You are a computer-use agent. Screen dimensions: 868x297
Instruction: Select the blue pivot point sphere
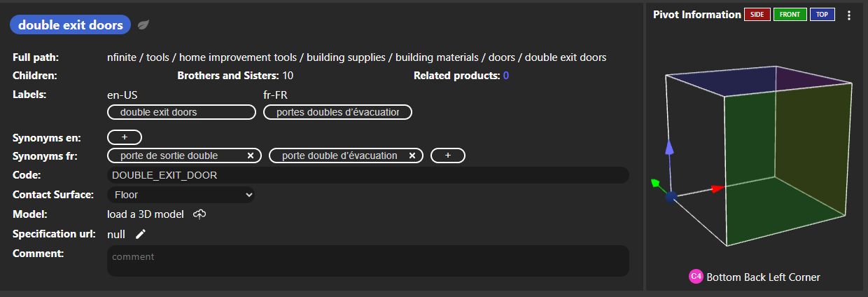click(671, 198)
